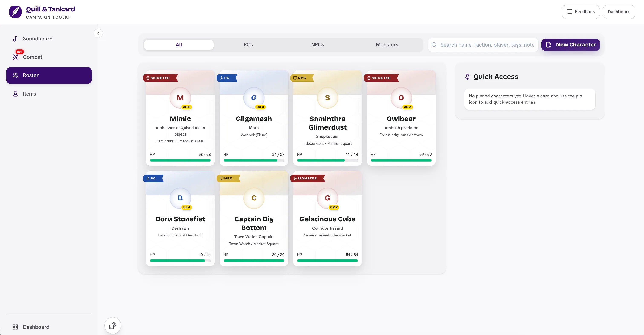This screenshot has width=644, height=335.
Task: Click the Mimic avatar letter M
Action: (180, 98)
